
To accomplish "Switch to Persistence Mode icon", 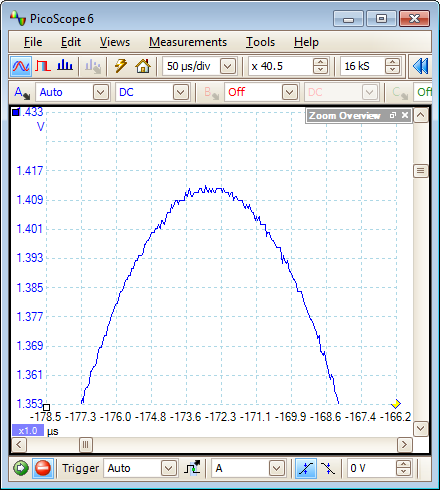I will [43, 66].
